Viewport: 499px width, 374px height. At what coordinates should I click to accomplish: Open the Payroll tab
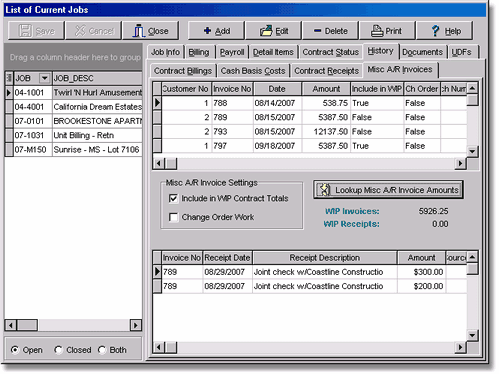pyautogui.click(x=232, y=52)
